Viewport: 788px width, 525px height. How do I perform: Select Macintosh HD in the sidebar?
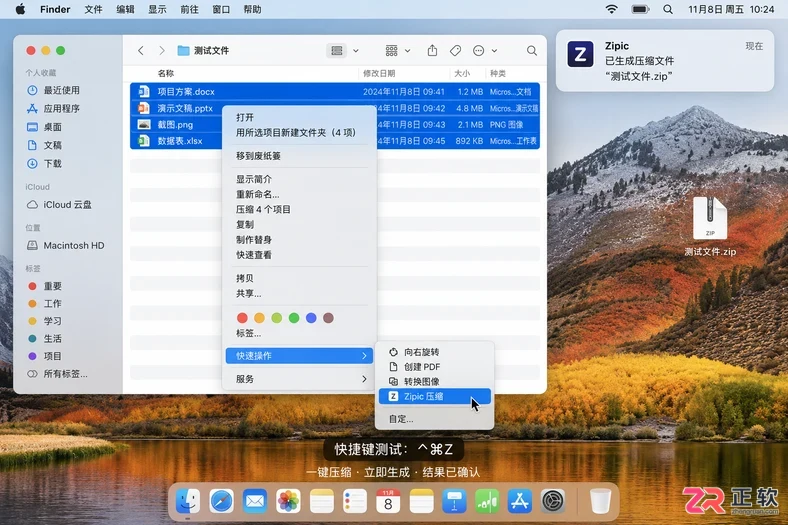point(66,246)
